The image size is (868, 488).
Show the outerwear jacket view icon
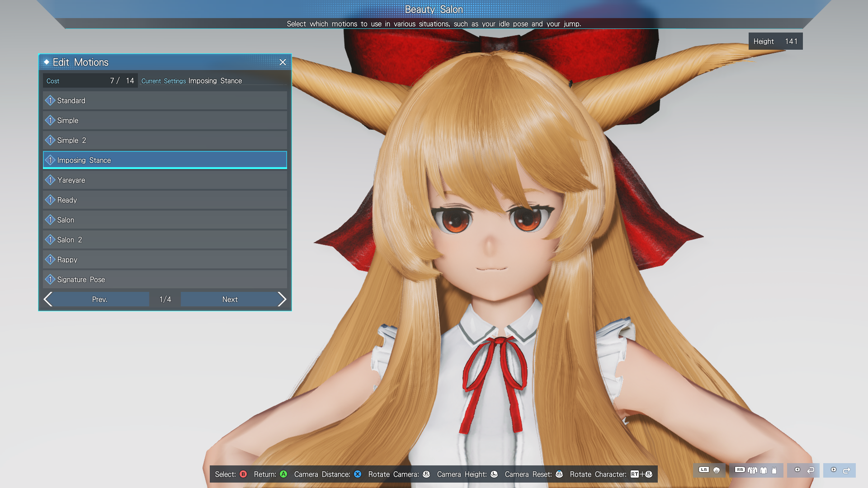[753, 470]
